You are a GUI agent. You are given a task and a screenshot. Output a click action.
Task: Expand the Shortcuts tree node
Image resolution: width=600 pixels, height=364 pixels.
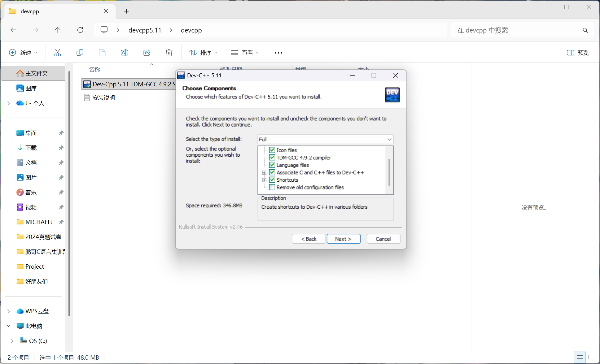click(264, 180)
